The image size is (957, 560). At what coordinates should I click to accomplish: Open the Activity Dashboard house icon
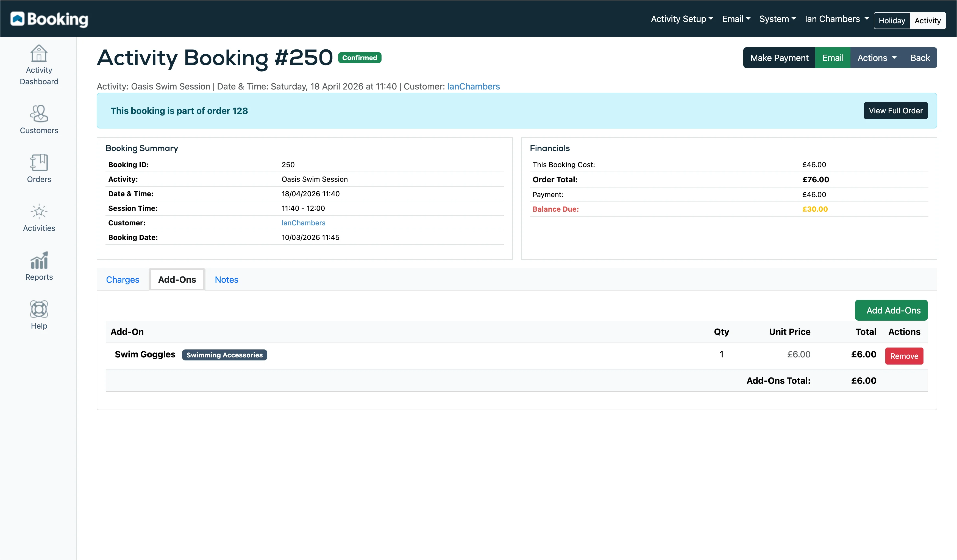pyautogui.click(x=39, y=54)
